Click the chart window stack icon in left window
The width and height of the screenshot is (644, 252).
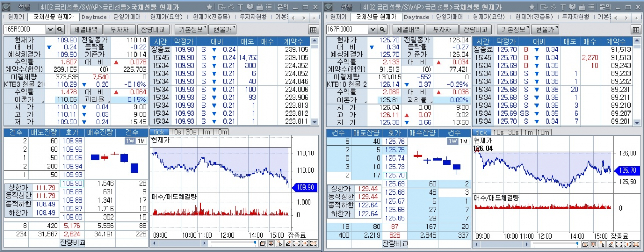click(263, 243)
